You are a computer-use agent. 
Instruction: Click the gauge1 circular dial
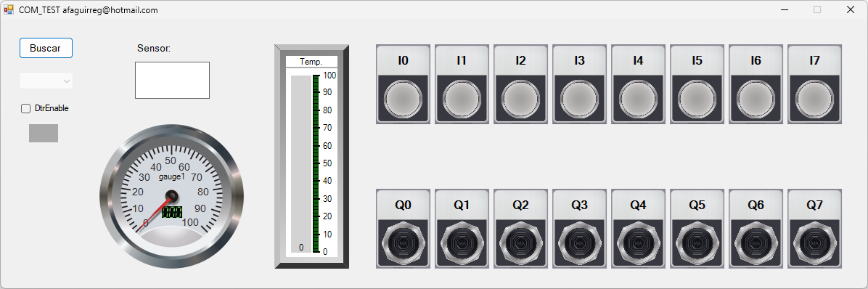click(x=171, y=197)
